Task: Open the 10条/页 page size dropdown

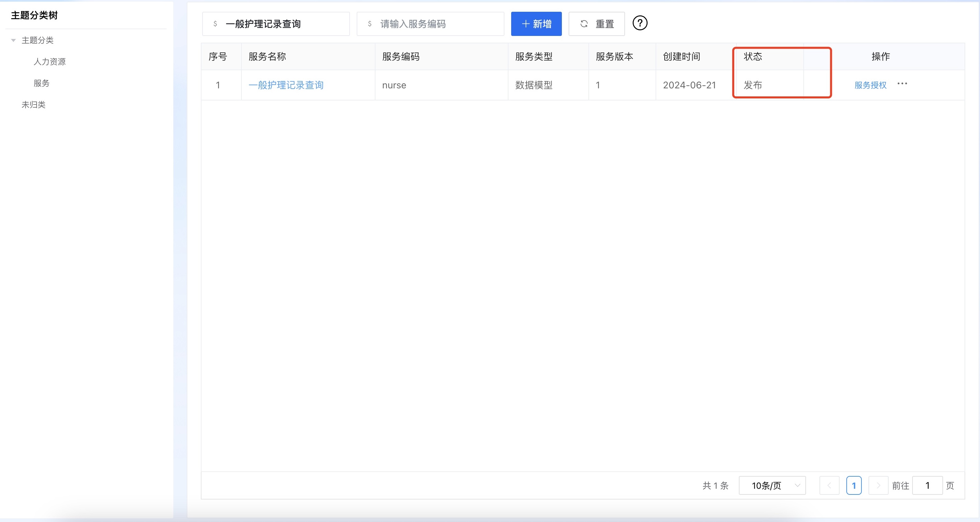Action: 772,485
